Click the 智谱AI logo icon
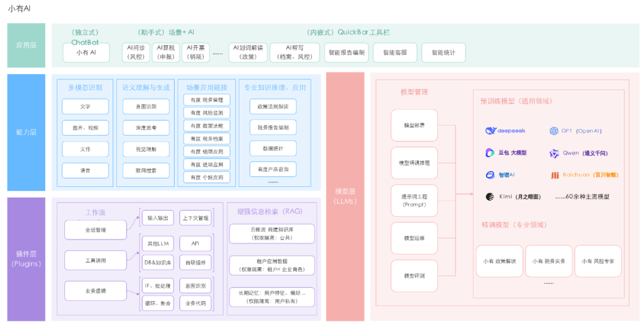 click(x=490, y=175)
